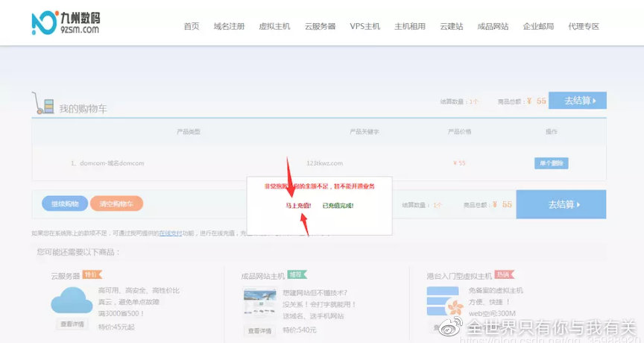Image resolution: width=644 pixels, height=343 pixels.
Task: Click the blue cloud server icon
Action: [72, 302]
